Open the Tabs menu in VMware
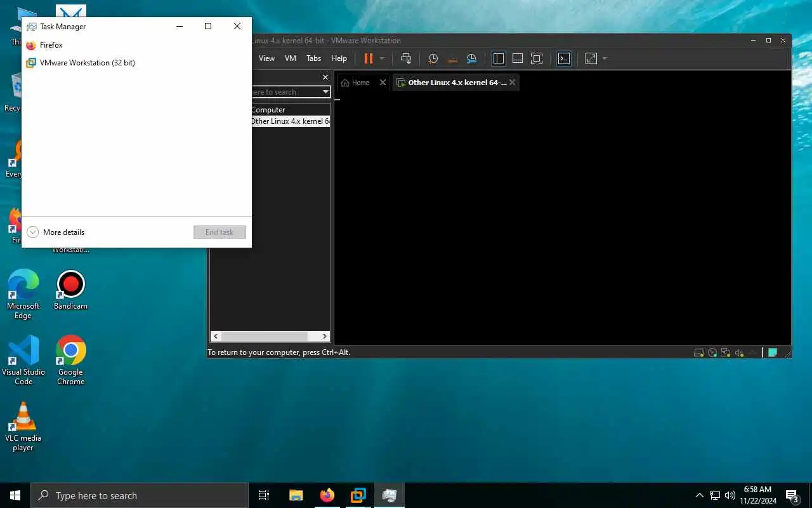This screenshot has width=812, height=508. 313,58
